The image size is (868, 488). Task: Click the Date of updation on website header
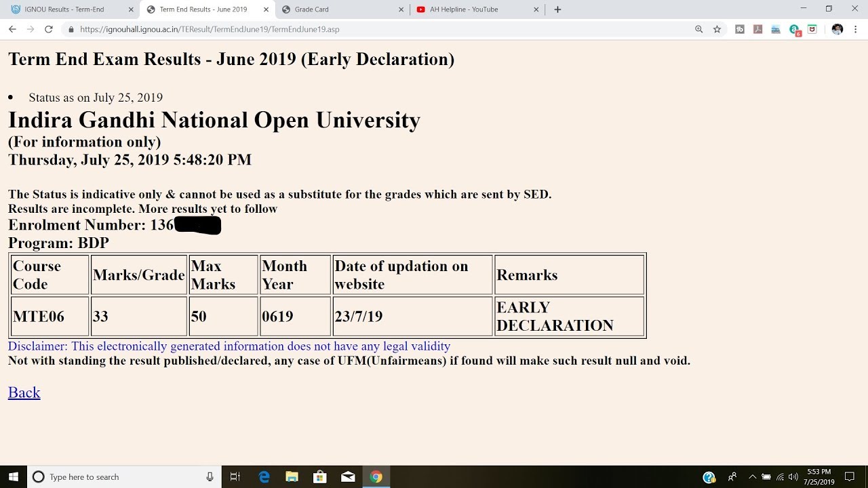coord(412,274)
